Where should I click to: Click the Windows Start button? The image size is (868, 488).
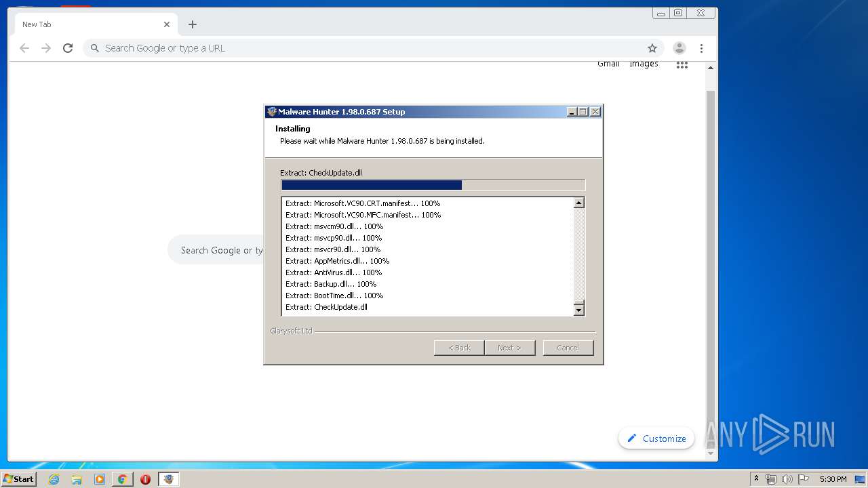click(19, 479)
